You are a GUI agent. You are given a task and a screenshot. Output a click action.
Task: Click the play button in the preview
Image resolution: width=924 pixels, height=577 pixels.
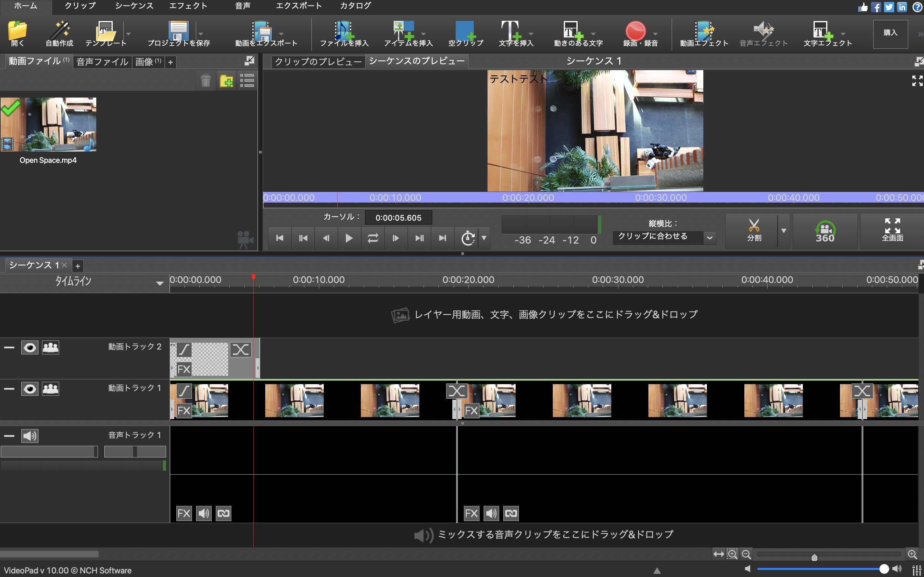coord(349,238)
